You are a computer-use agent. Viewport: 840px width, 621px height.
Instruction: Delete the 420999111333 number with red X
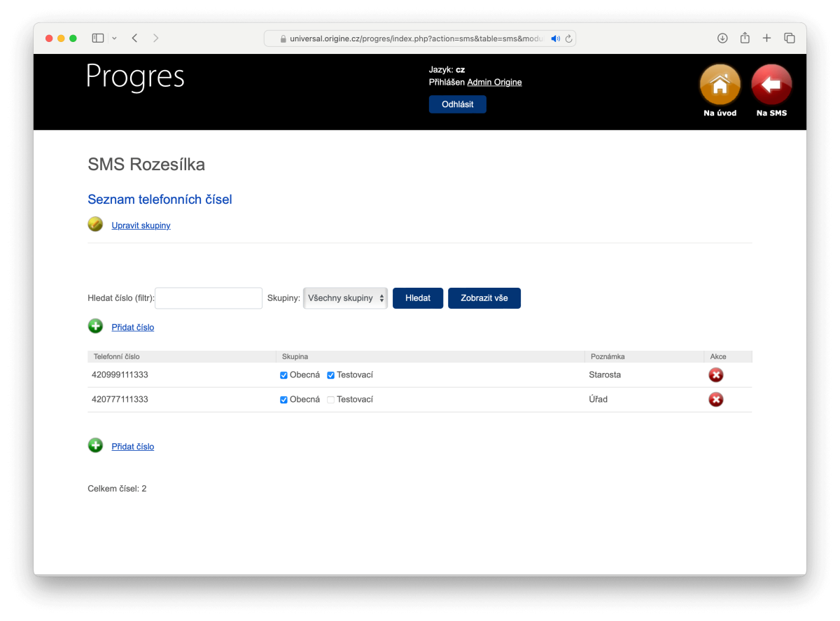[x=715, y=375]
